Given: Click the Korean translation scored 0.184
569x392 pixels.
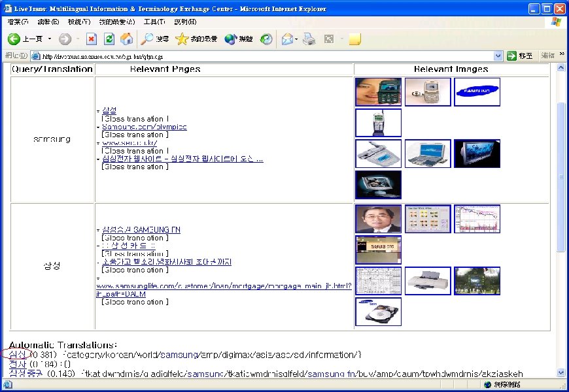Looking at the screenshot, I should click(x=18, y=364).
